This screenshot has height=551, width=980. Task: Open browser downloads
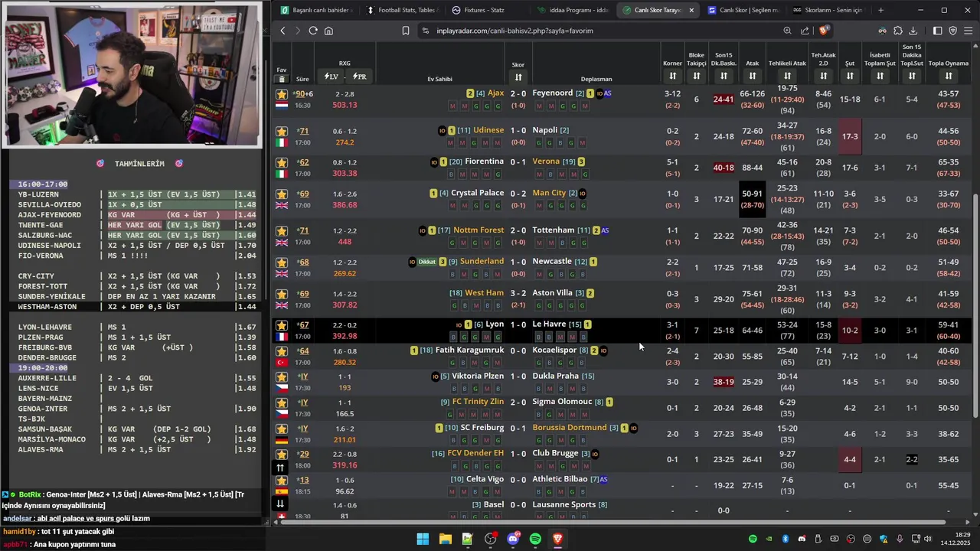coord(913,31)
